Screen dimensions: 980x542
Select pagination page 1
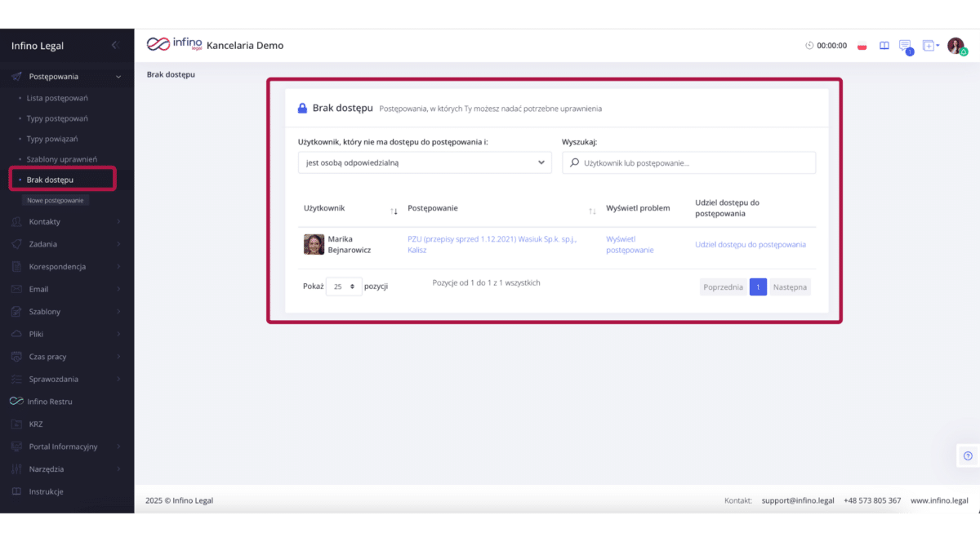coord(758,287)
